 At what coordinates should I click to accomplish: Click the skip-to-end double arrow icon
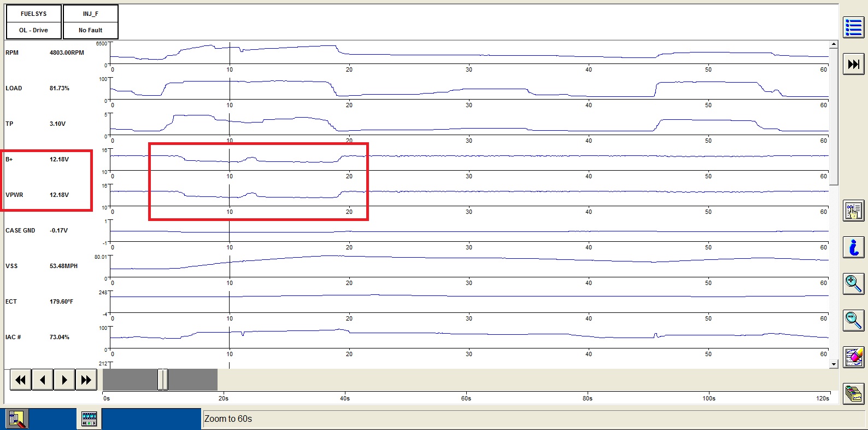(853, 64)
